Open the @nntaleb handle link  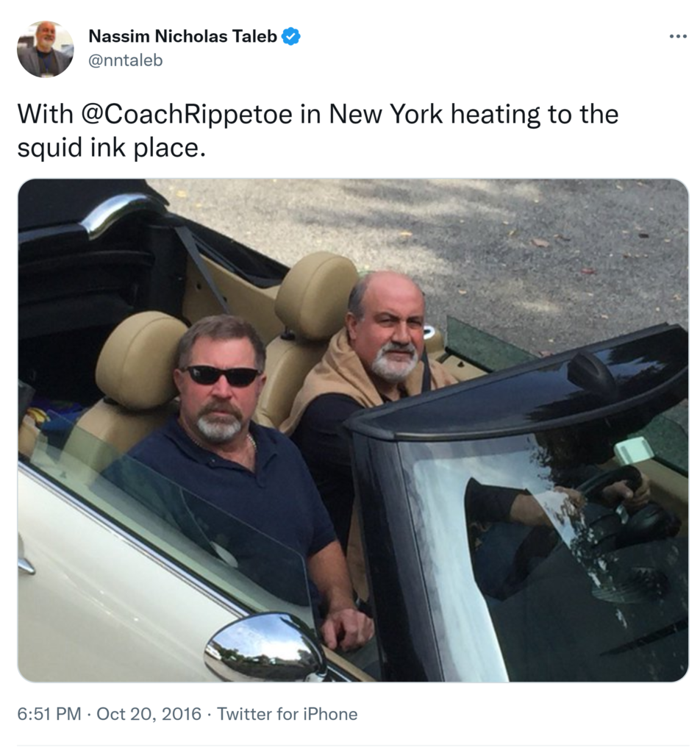126,60
